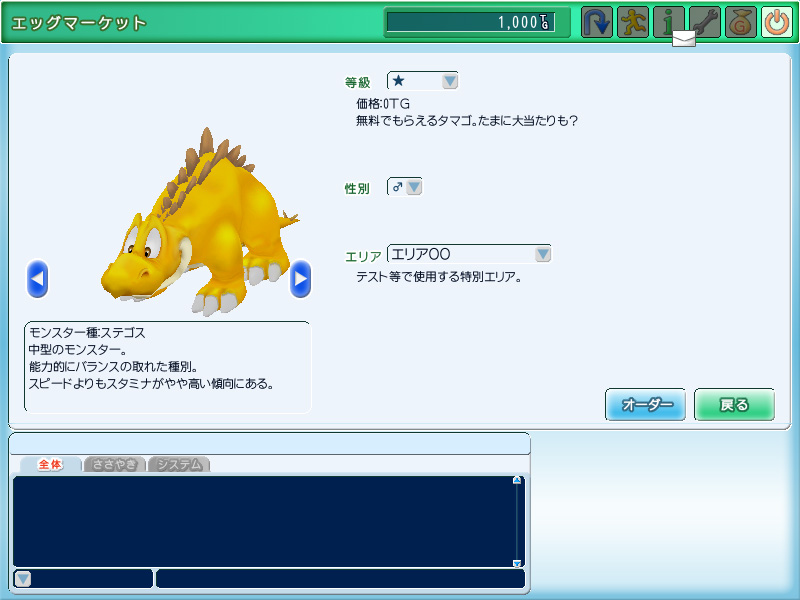This screenshot has height=600, width=800.
Task: Switch to the ささやき chat tab
Action: tap(115, 464)
